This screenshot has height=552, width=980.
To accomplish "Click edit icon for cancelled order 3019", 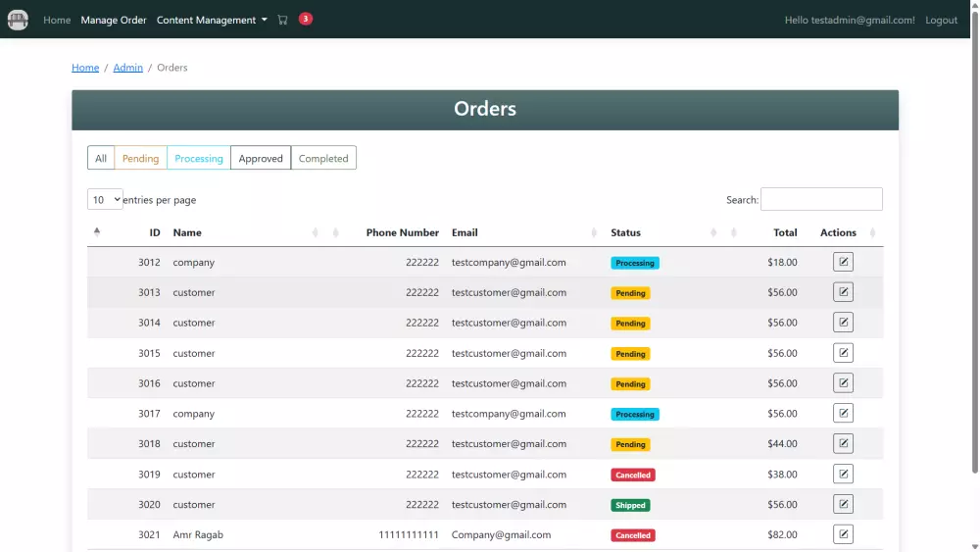I will (843, 474).
